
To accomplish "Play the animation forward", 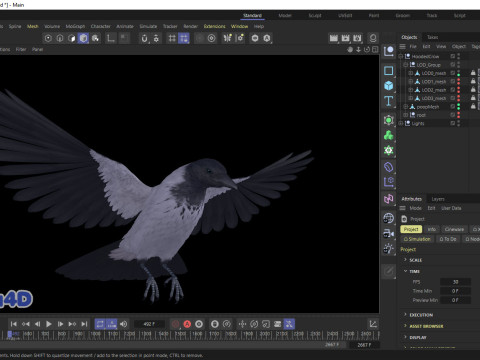I will coord(49,324).
